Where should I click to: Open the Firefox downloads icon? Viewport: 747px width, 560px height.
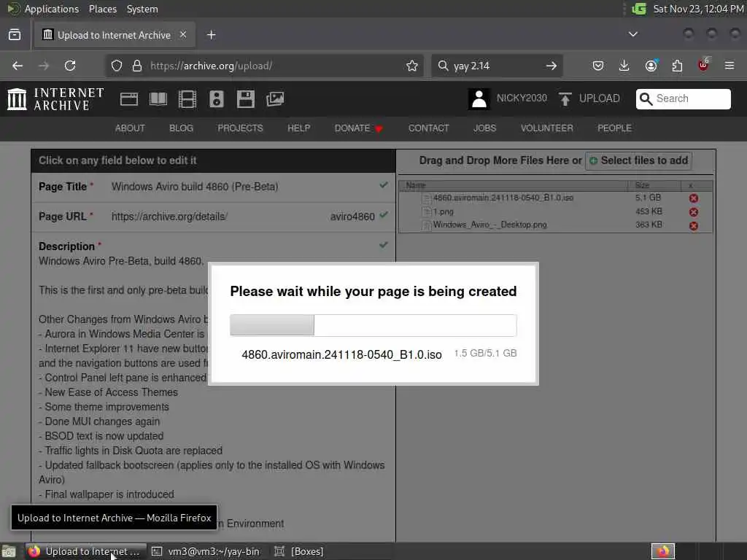click(624, 66)
